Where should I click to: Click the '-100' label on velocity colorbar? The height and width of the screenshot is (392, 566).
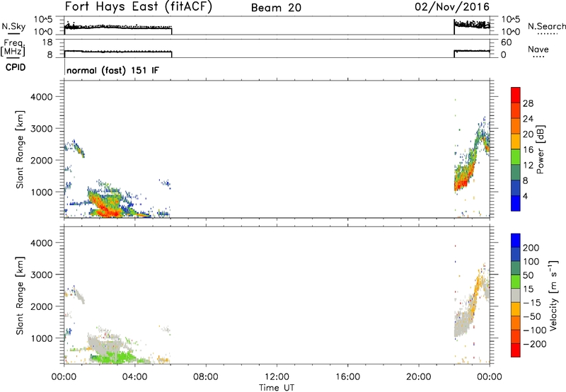pyautogui.click(x=535, y=330)
